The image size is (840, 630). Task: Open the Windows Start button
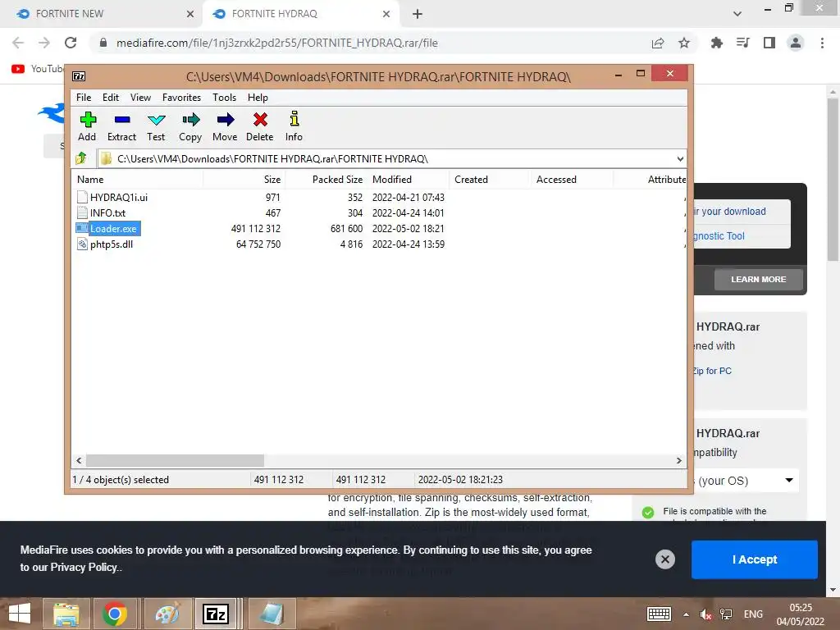pos(20,614)
